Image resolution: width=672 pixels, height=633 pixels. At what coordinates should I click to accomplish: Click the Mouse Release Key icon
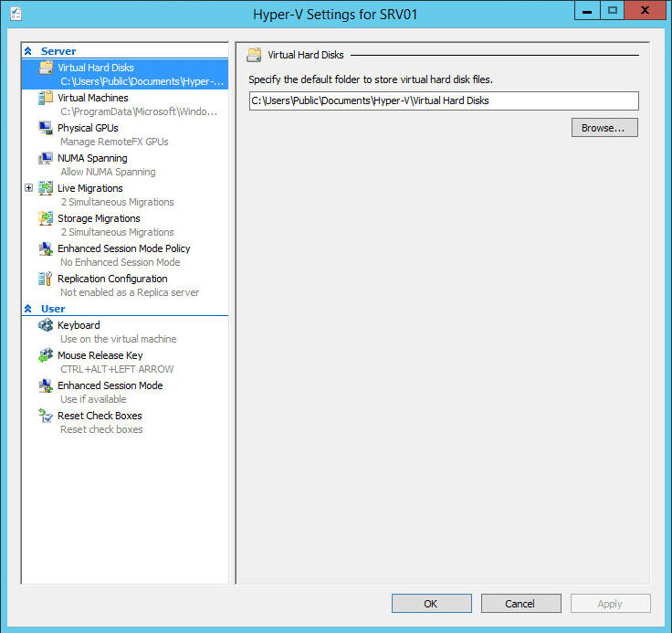click(46, 355)
